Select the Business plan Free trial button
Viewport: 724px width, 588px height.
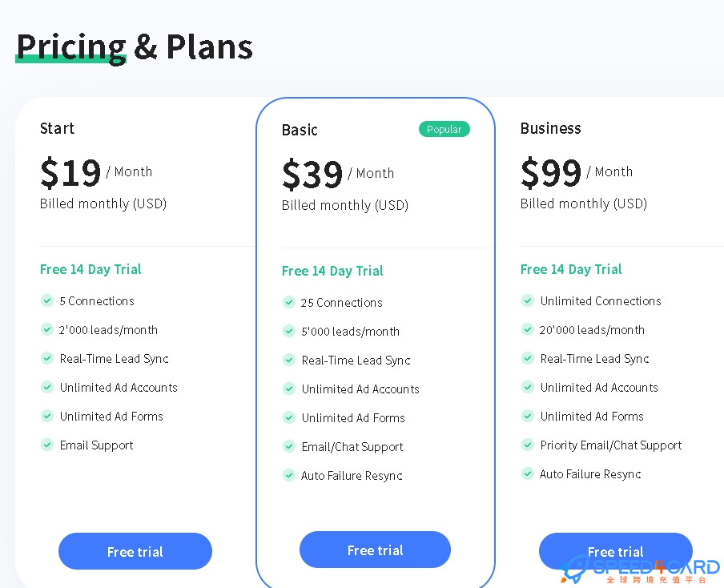point(616,551)
